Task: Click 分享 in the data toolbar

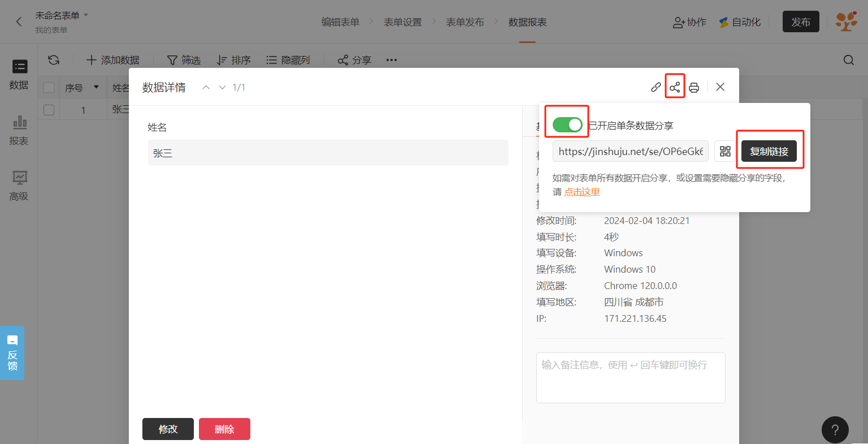Action: [354, 60]
